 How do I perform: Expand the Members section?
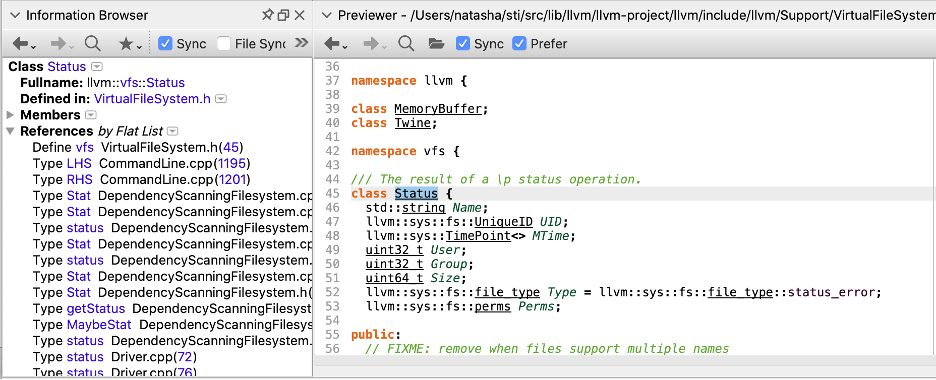[x=11, y=115]
